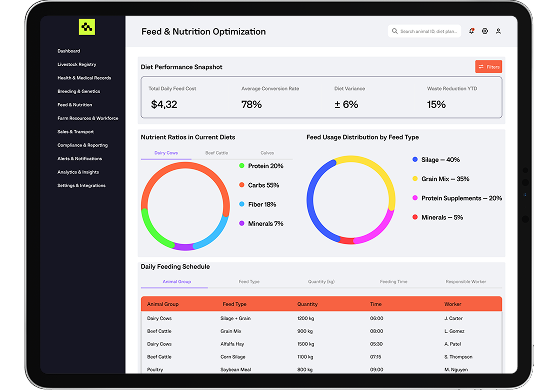The height and width of the screenshot is (391, 560).
Task: Click the Time column header
Action: coord(376,304)
